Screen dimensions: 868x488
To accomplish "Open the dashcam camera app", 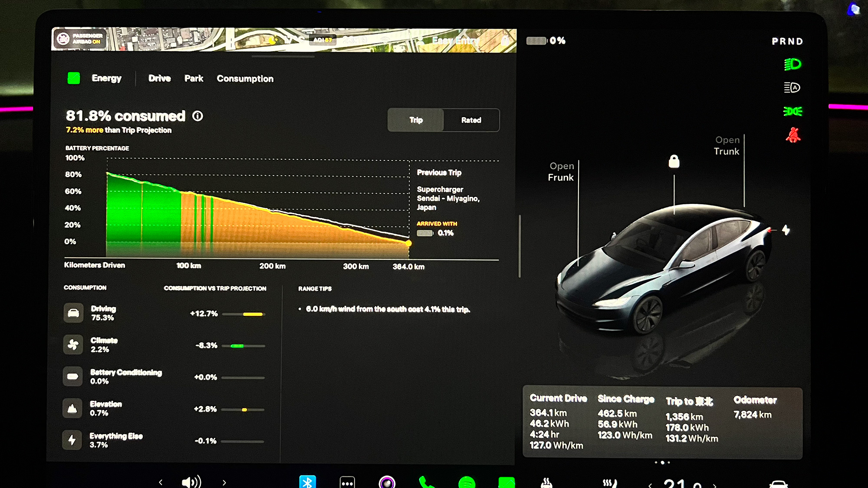I will click(x=387, y=482).
